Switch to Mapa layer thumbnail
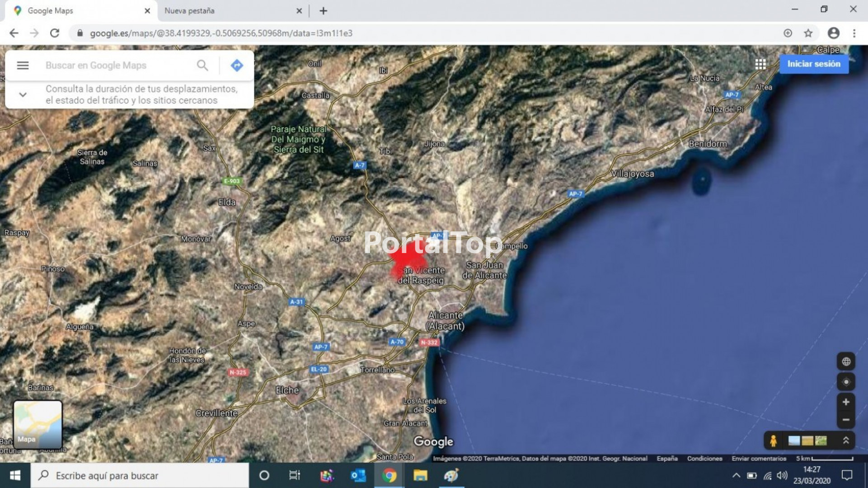Image resolution: width=868 pixels, height=488 pixels. point(38,424)
